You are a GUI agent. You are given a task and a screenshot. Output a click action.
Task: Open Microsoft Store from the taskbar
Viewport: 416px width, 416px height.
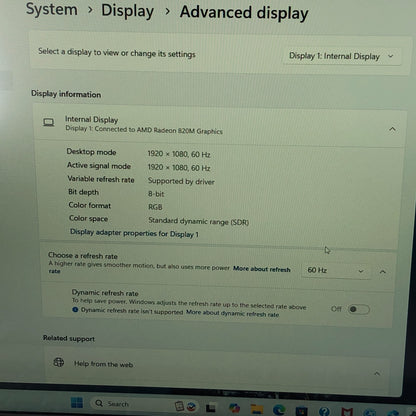click(301, 411)
